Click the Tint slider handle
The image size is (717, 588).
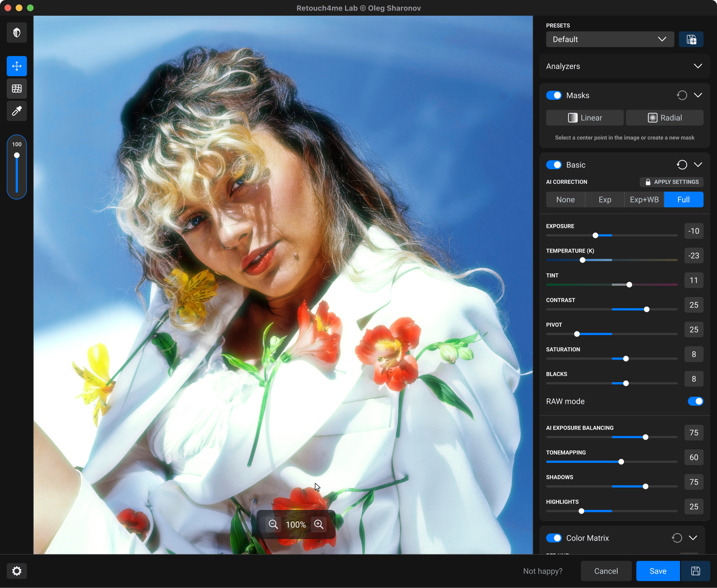[629, 285]
